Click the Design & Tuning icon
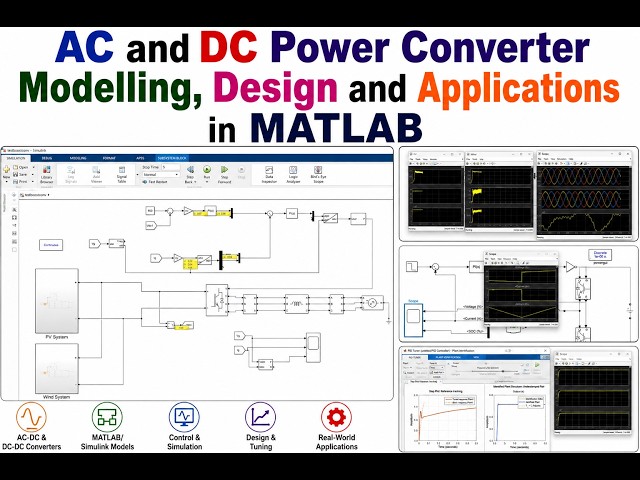The image size is (640, 480). click(260, 418)
